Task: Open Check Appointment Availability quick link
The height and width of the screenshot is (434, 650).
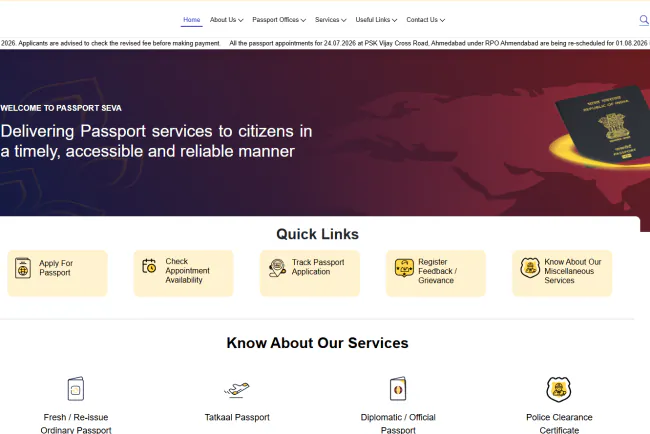Action: tap(184, 273)
